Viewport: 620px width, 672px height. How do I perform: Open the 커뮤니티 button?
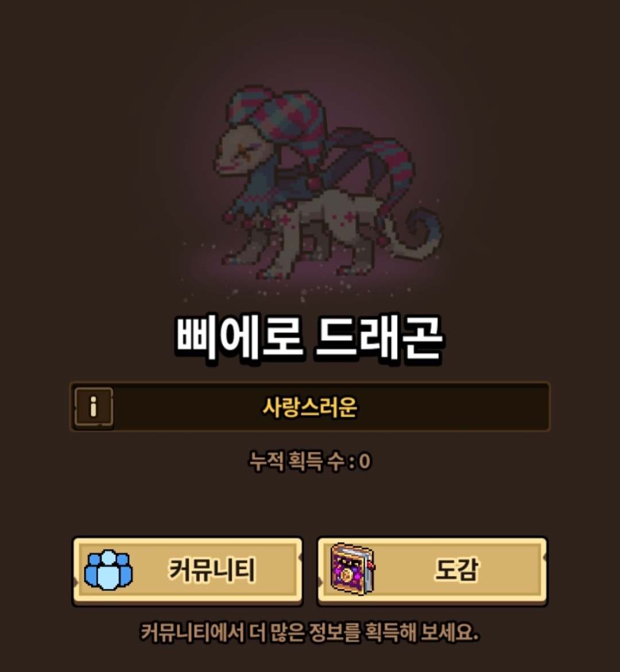188,571
